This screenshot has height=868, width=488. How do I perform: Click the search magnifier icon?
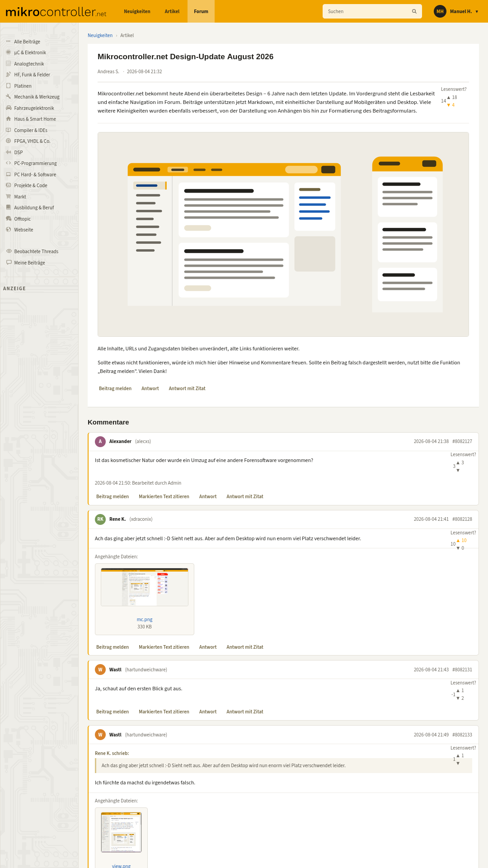point(414,11)
